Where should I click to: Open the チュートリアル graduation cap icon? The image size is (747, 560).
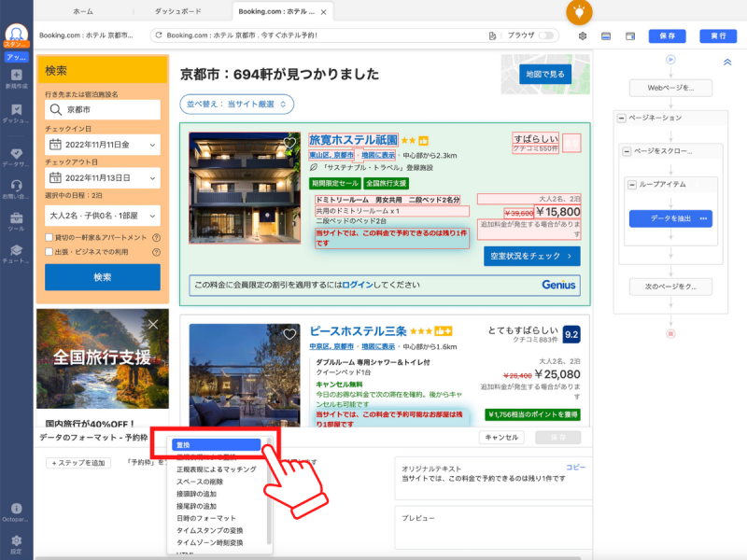[17, 253]
